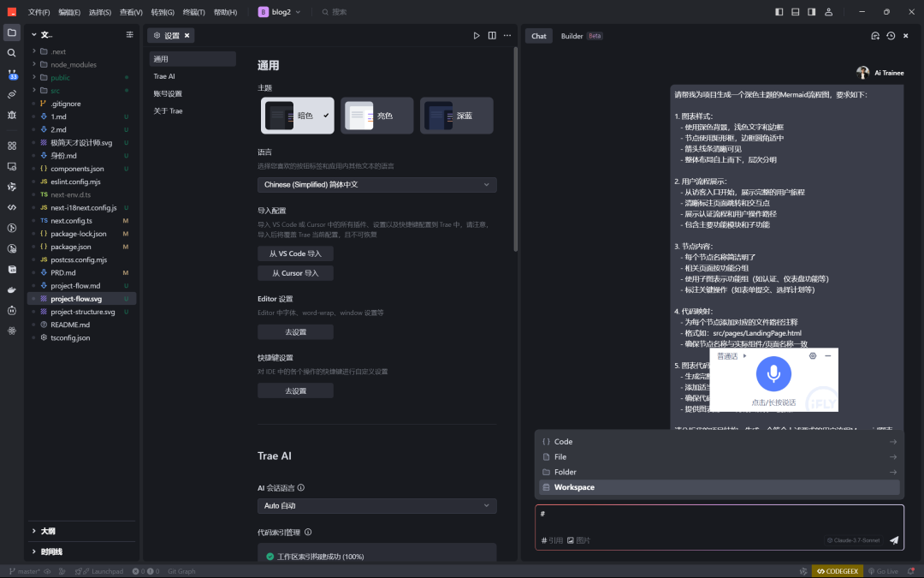The image size is (924, 578).
Task: Click the split editor icon
Action: 492,36
